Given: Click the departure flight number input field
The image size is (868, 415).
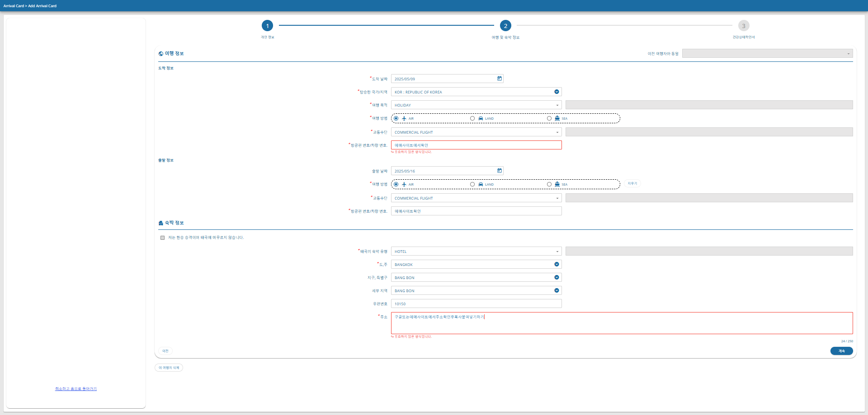Looking at the screenshot, I should click(476, 211).
